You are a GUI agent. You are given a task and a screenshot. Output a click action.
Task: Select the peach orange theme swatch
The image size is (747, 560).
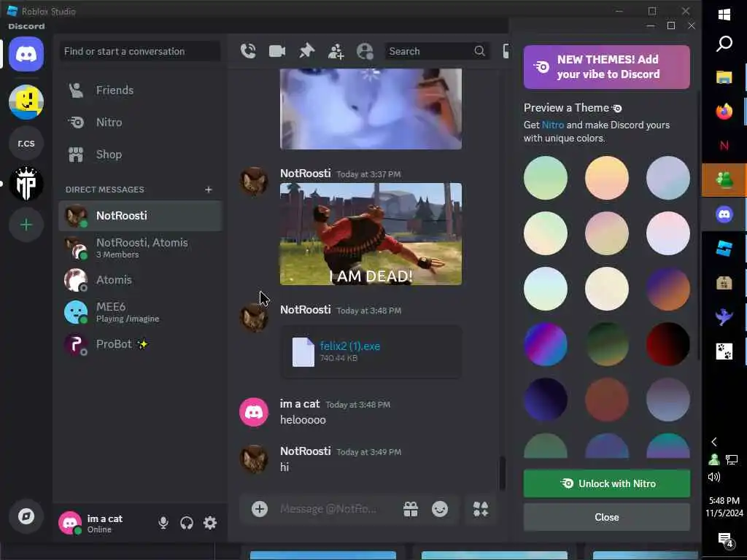click(606, 178)
